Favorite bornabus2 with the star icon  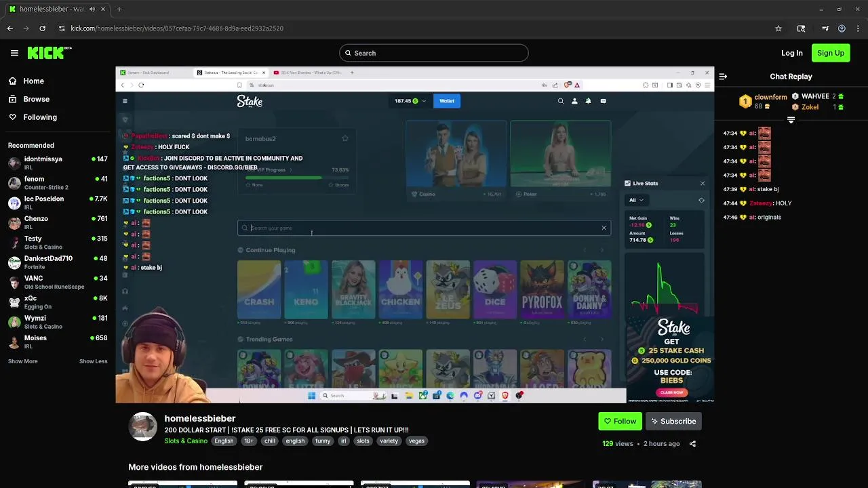tap(344, 138)
